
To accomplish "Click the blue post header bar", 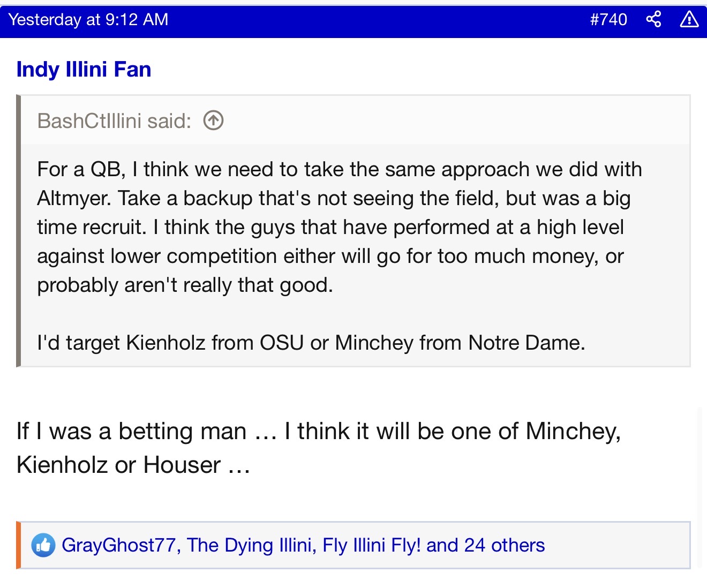I will point(375,20).
